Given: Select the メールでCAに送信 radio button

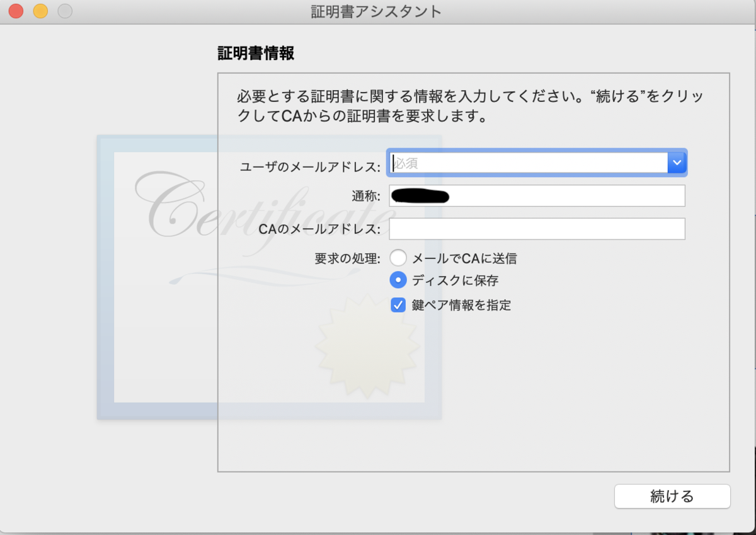Looking at the screenshot, I should tap(398, 258).
